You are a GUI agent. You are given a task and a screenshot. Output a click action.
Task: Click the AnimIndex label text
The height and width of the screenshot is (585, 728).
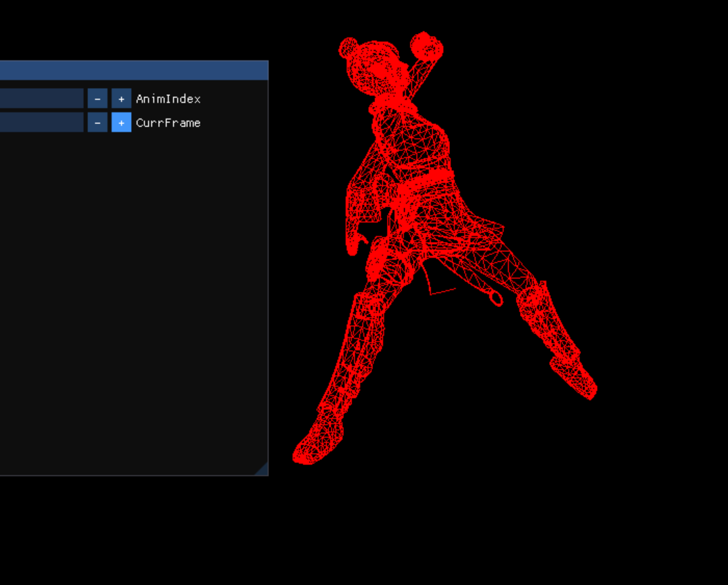168,99
